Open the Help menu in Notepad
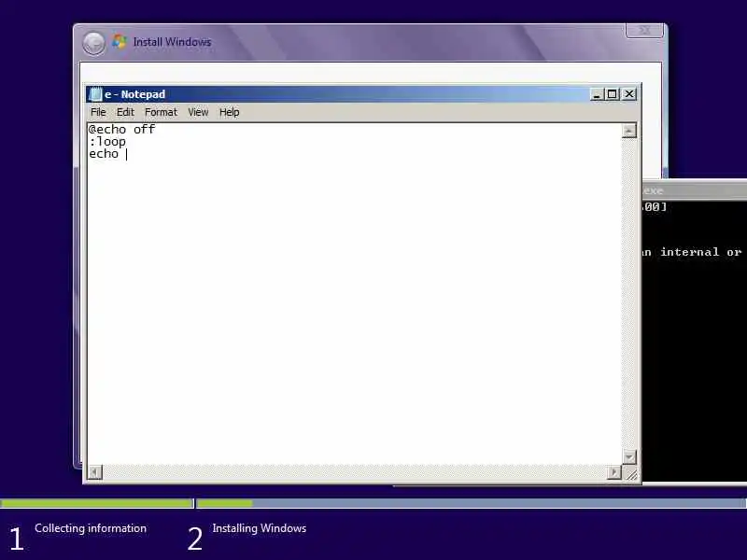Image resolution: width=747 pixels, height=560 pixels. (x=229, y=112)
